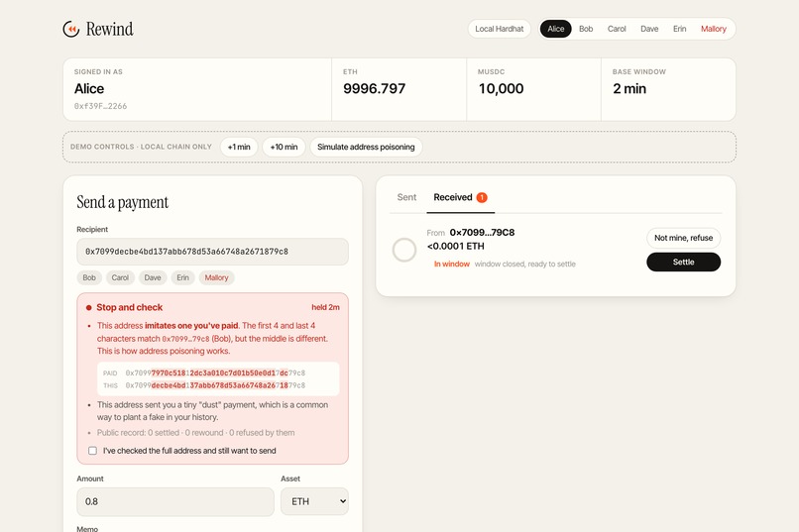Viewport: 799px width, 532px height.
Task: Switch account to Alice
Action: [555, 29]
